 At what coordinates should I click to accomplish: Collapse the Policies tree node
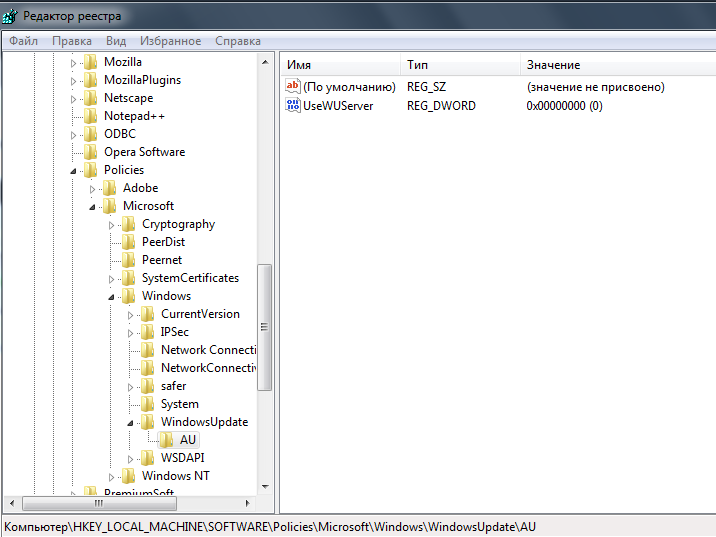coord(73,171)
